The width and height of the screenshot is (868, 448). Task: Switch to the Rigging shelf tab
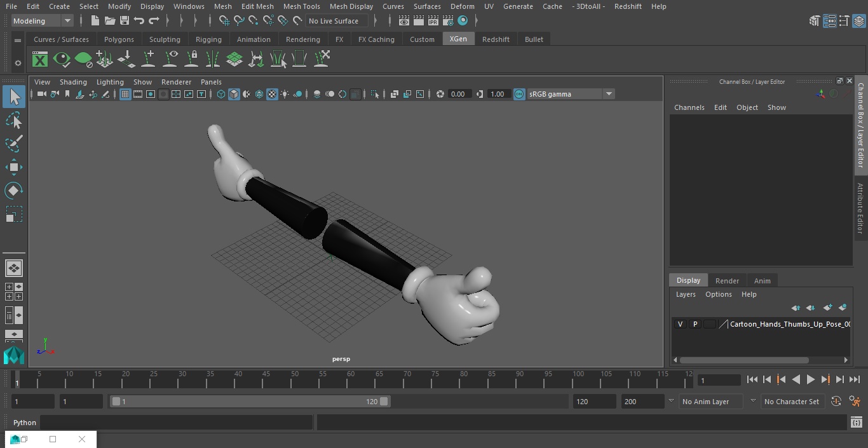[x=208, y=39]
